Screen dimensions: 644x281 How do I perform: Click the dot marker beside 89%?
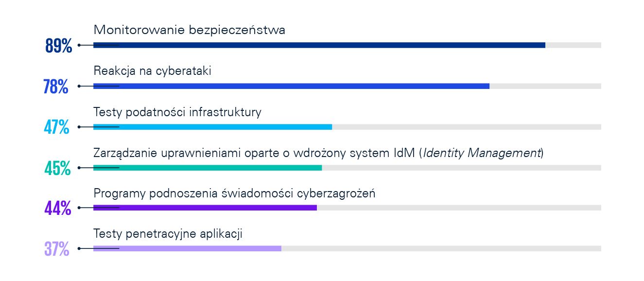coord(79,45)
